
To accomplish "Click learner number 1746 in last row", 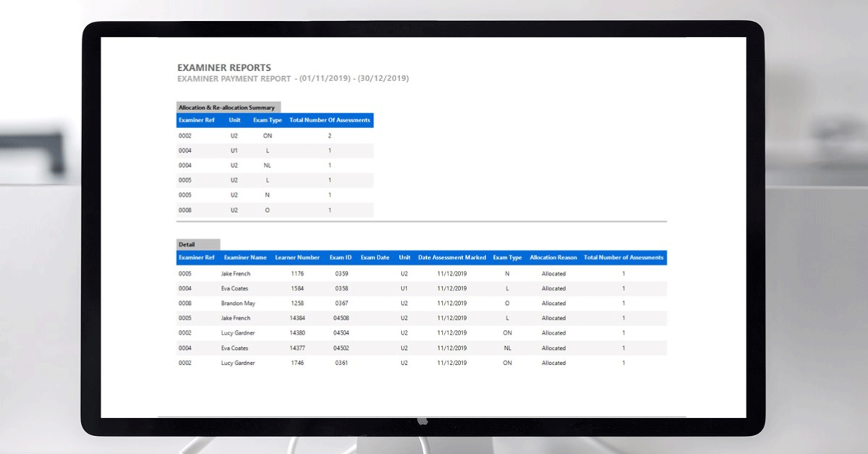I will [x=297, y=363].
